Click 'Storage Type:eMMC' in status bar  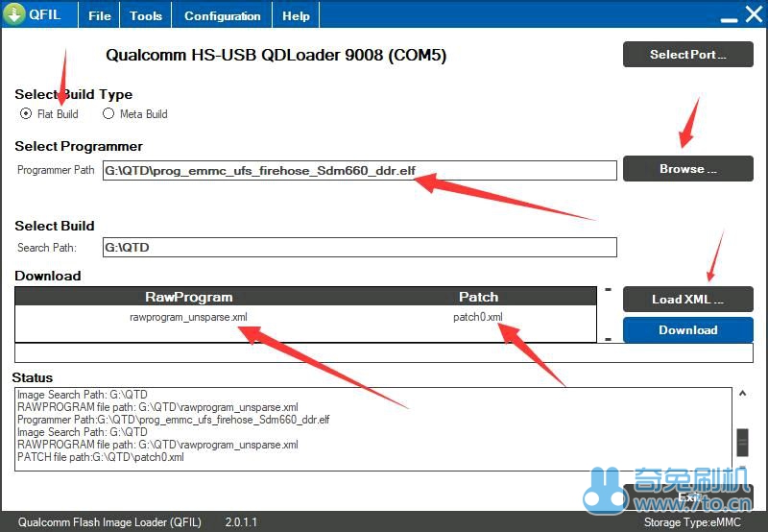pyautogui.click(x=692, y=522)
